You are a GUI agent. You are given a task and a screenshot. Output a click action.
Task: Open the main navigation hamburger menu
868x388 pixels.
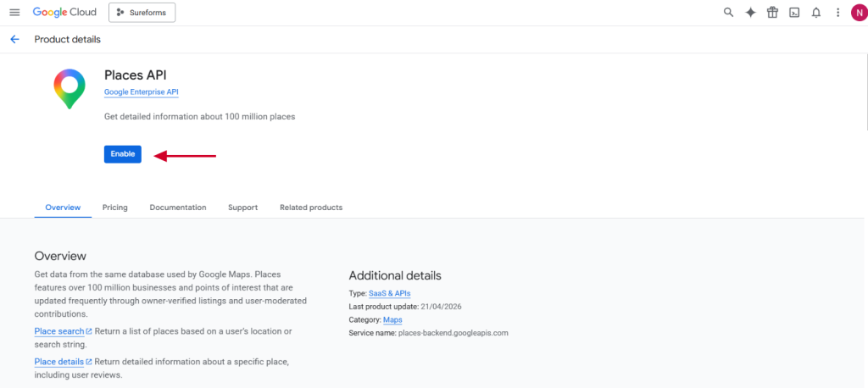click(15, 12)
